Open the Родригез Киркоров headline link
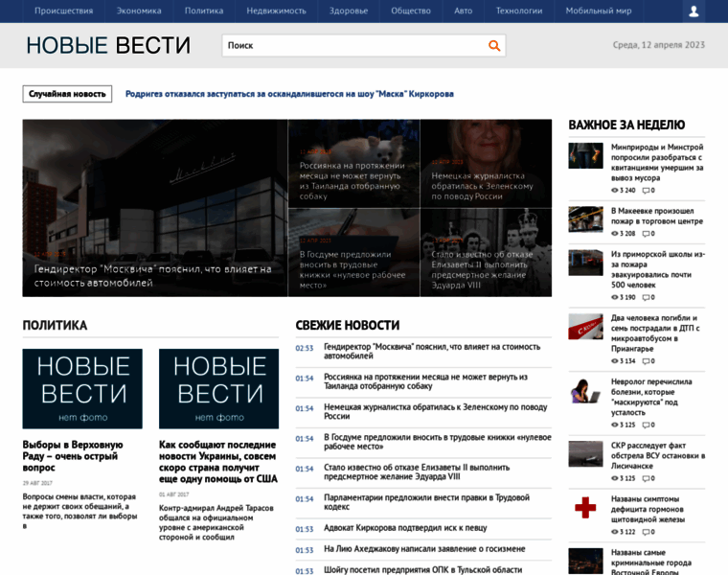 (289, 94)
